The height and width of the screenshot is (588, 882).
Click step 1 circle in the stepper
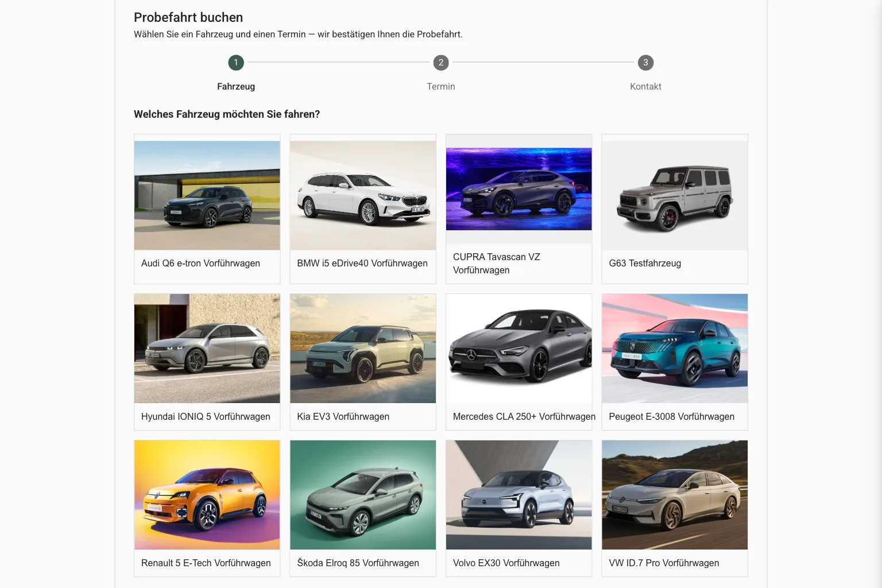pos(236,63)
